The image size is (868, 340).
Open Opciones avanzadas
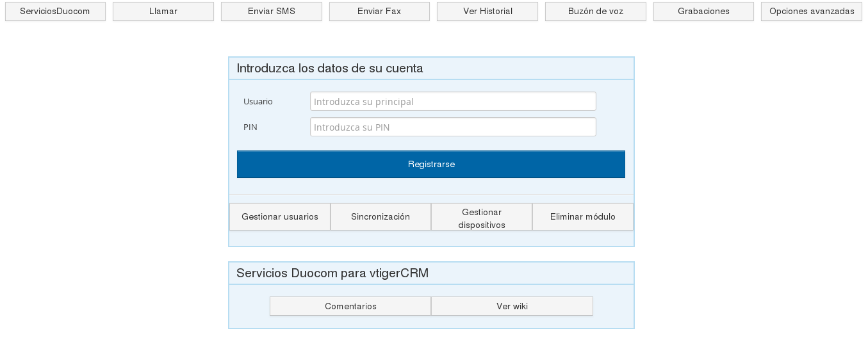click(812, 12)
